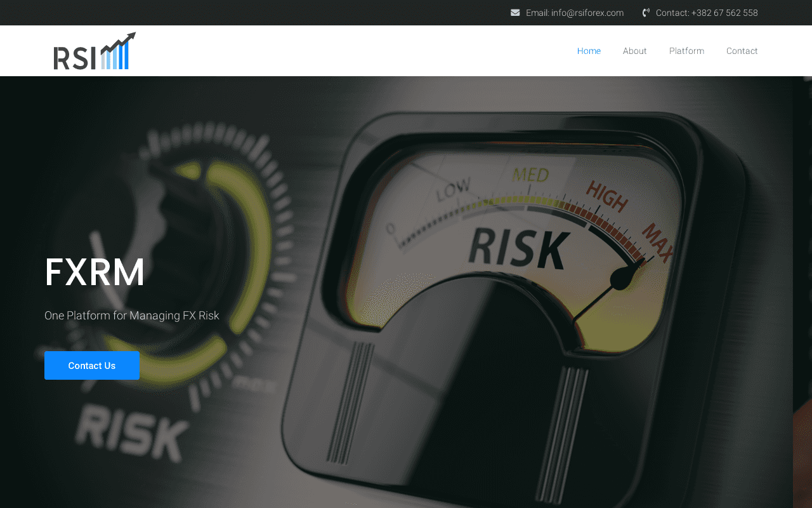Click the blue bar chart arrow in logo
The image size is (812, 508).
pyautogui.click(x=118, y=52)
